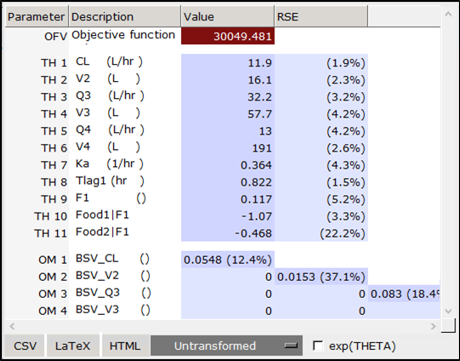Image resolution: width=460 pixels, height=361 pixels.
Task: Sort by the Parameter column header
Action: click(37, 16)
